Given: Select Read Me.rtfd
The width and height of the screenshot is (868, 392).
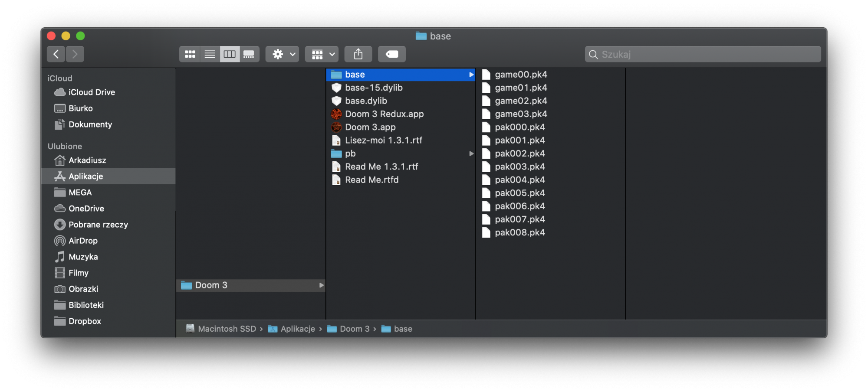Looking at the screenshot, I should click(401, 180).
